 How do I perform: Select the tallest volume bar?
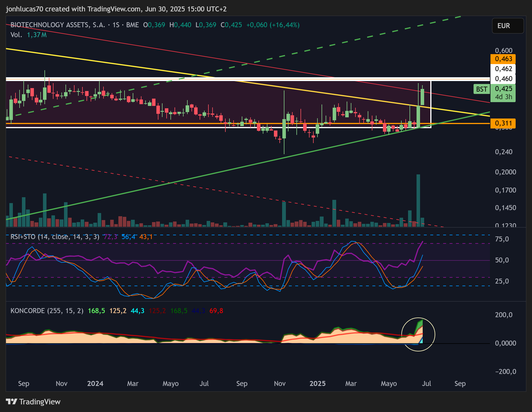(418, 200)
